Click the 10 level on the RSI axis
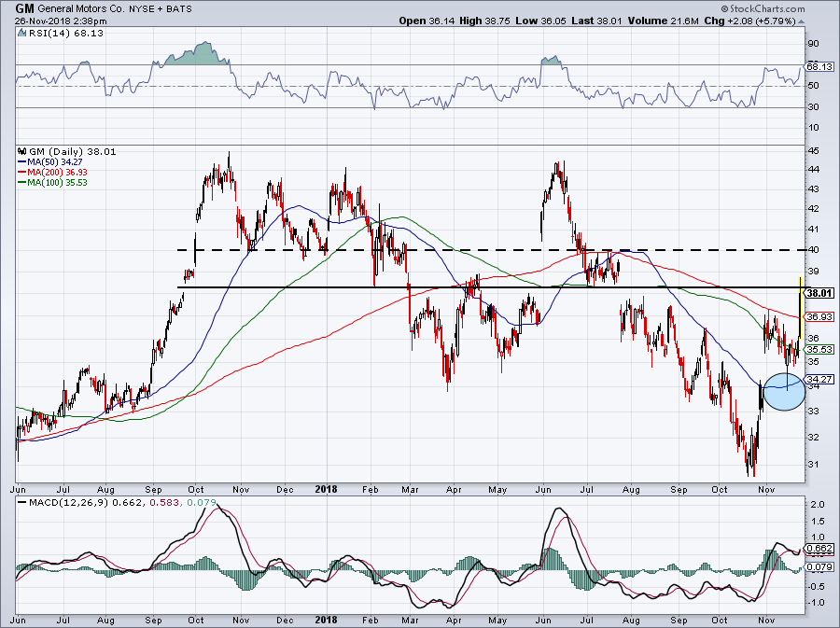This screenshot has height=628, width=840. pos(813,128)
